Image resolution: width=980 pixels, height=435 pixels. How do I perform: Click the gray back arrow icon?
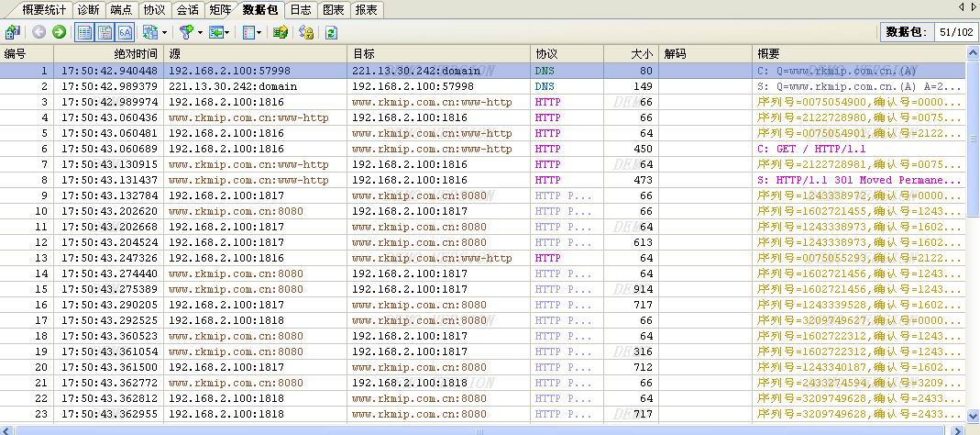point(39,32)
